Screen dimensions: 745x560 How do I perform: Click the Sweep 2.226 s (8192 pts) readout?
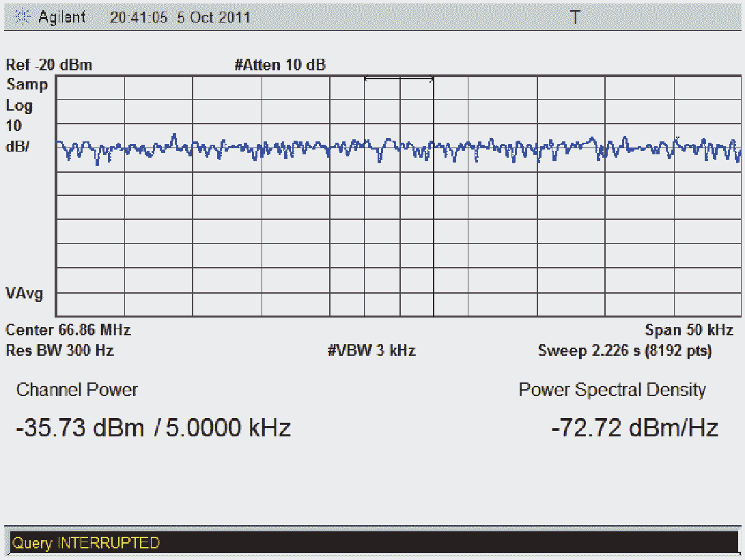(624, 351)
